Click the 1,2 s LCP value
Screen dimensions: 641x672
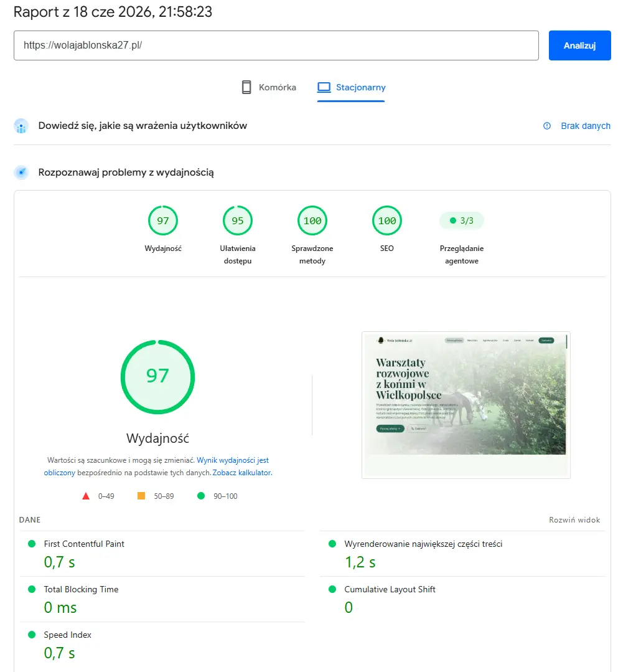coord(360,562)
